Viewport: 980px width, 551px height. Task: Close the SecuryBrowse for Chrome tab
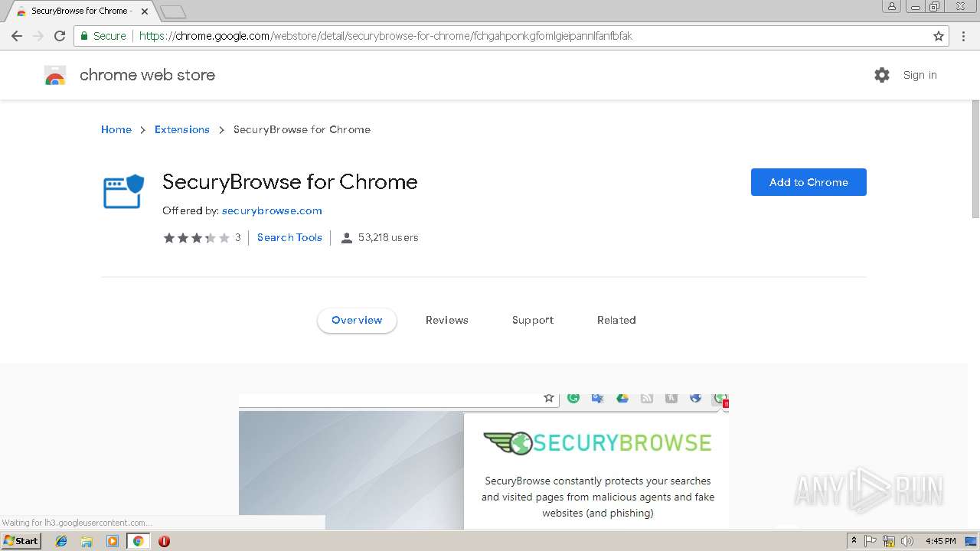pos(145,11)
